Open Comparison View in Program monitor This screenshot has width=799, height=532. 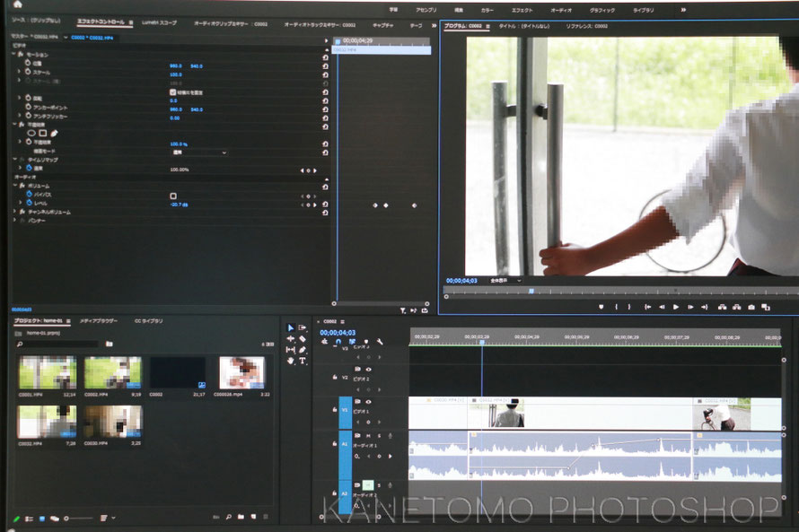point(766,307)
